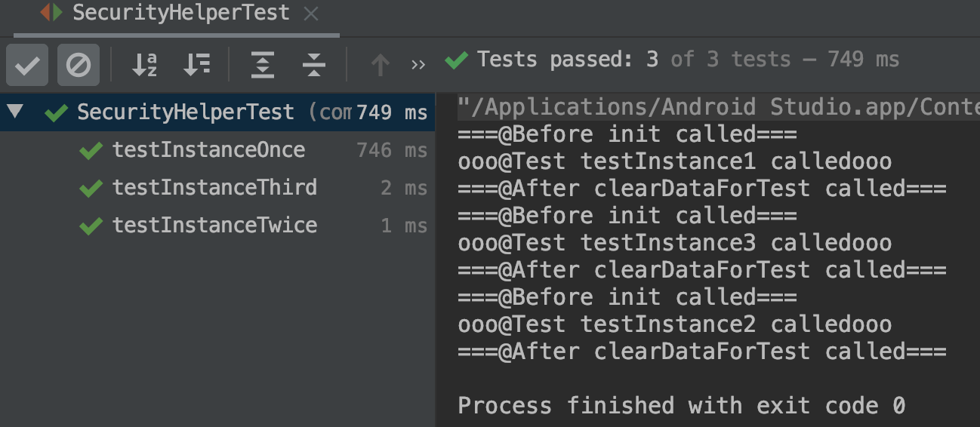Viewport: 980px width, 427px height.
Task: Click the green check beside testInstanceOnce
Action: coord(91,151)
